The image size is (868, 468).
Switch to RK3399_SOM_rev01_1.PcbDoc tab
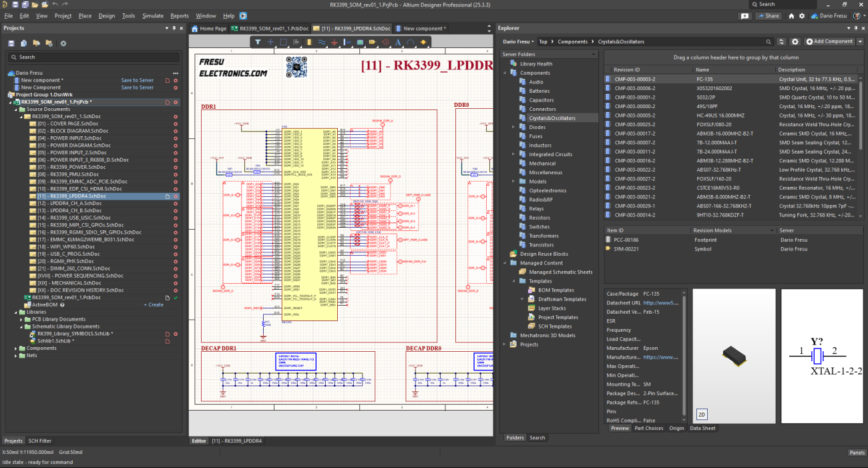270,29
